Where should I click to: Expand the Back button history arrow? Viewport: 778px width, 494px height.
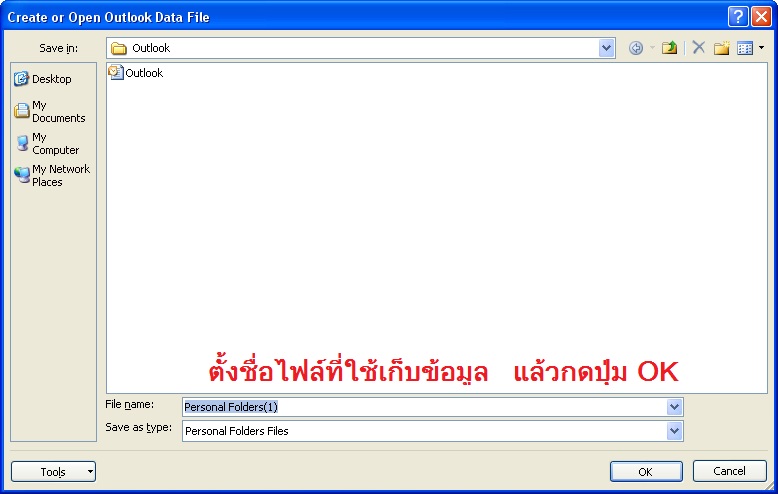(x=652, y=48)
